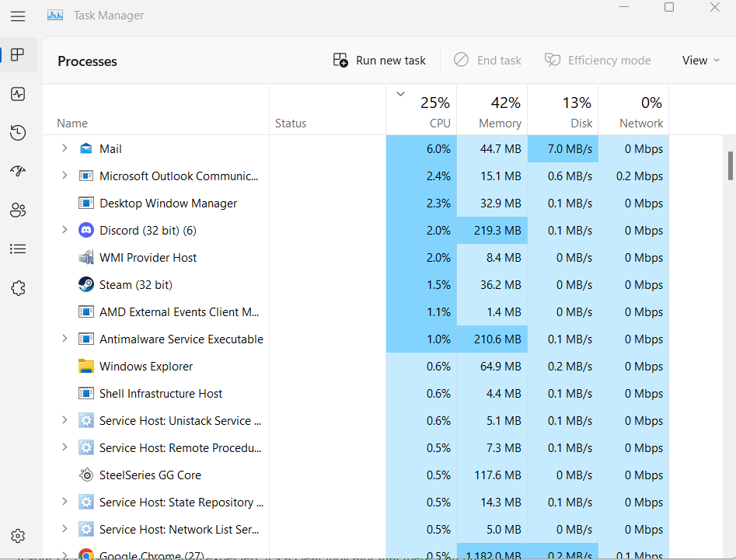Select the Windows Explorer process

point(146,367)
